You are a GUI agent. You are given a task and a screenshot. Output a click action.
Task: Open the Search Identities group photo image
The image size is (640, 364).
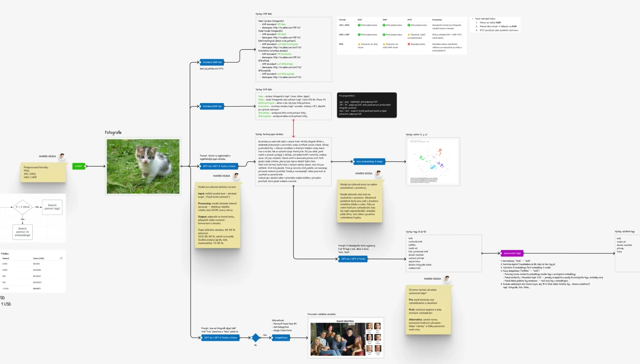346,338
